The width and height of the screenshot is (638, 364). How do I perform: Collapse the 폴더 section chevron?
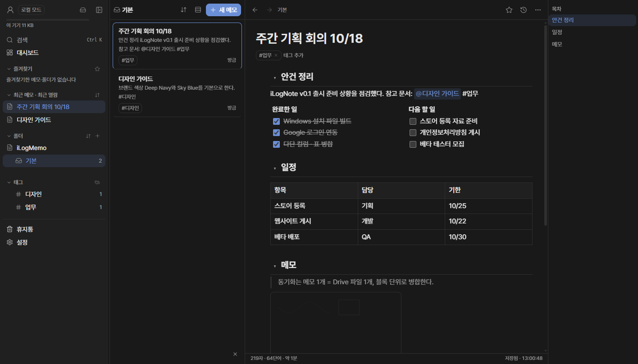(x=9, y=136)
